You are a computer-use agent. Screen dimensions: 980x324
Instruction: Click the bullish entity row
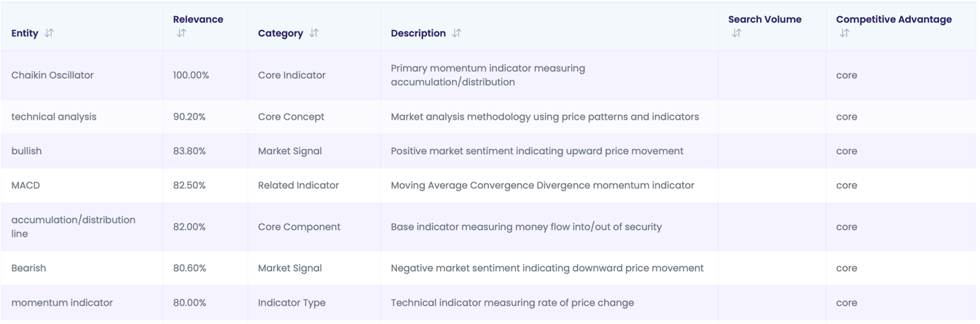point(26,151)
